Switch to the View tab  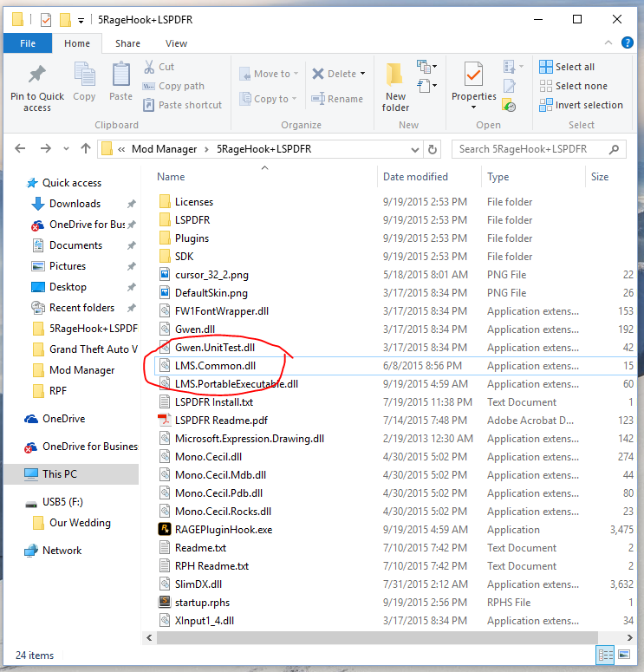pos(176,43)
